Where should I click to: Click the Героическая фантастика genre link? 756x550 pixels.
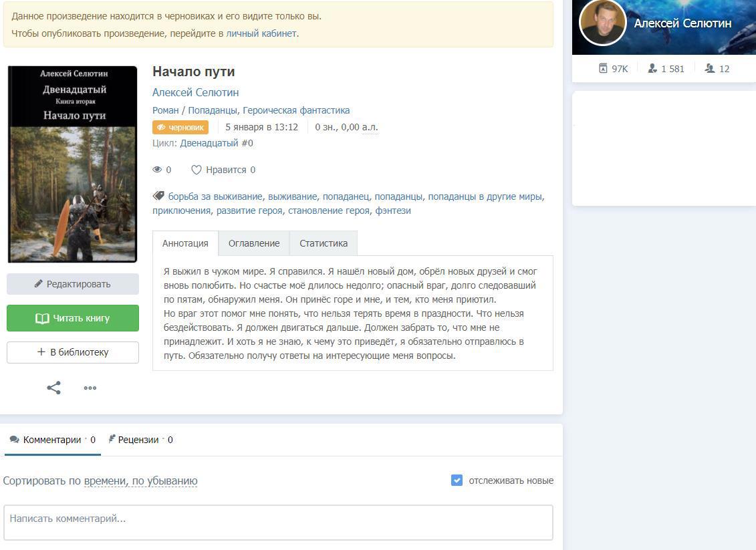296,110
